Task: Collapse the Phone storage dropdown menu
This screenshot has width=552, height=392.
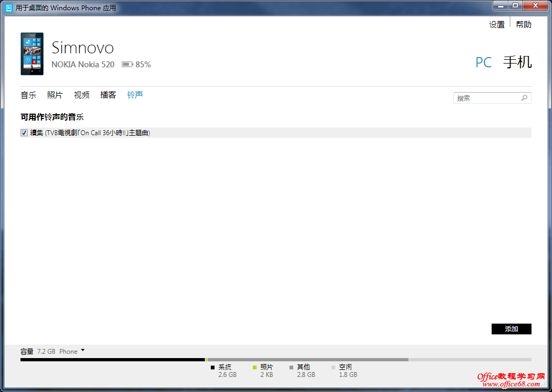Action: (84, 351)
